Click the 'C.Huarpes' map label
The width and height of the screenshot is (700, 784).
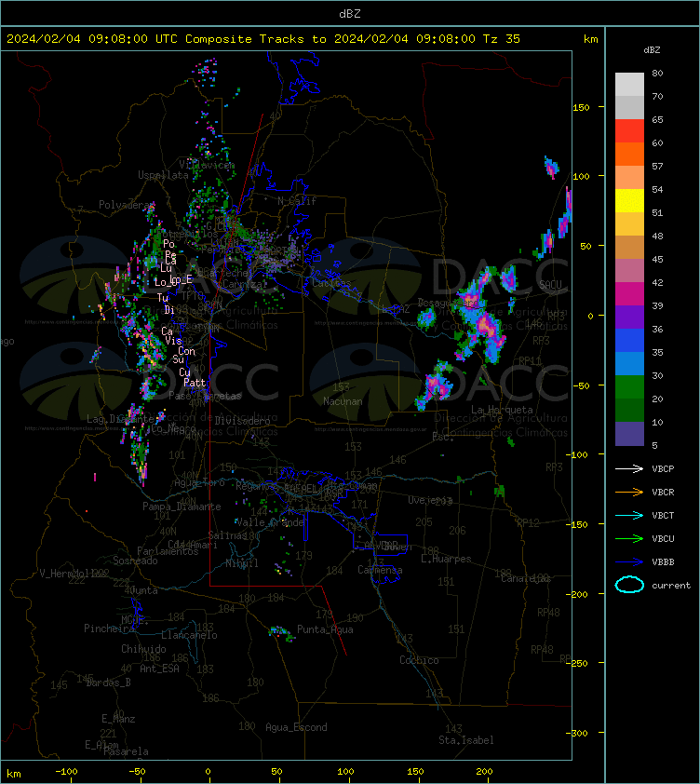(446, 559)
